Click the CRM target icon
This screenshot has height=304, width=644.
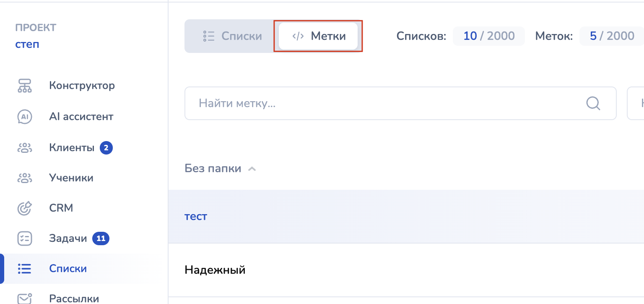pos(25,208)
